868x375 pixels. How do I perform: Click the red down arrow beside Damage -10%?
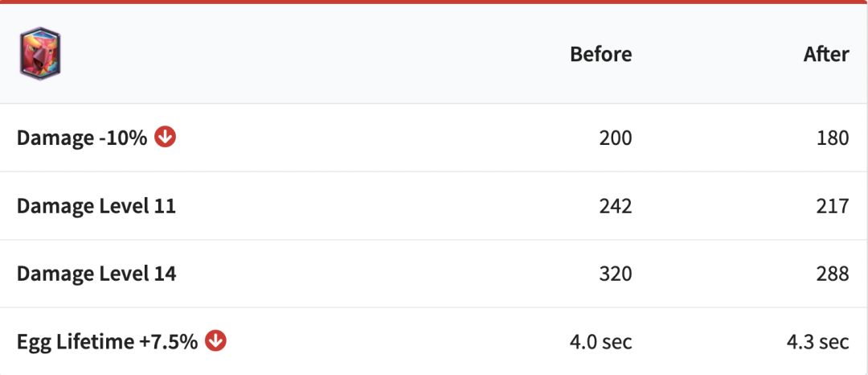click(x=165, y=137)
